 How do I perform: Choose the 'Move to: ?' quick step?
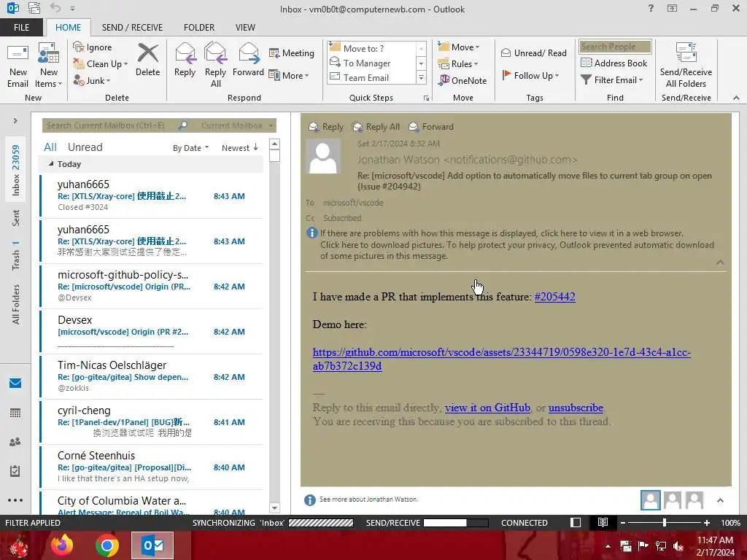(x=371, y=49)
